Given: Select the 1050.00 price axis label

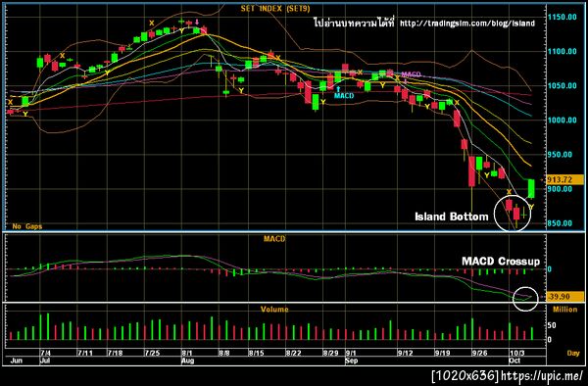Looking at the screenshot, I should 563,86.
